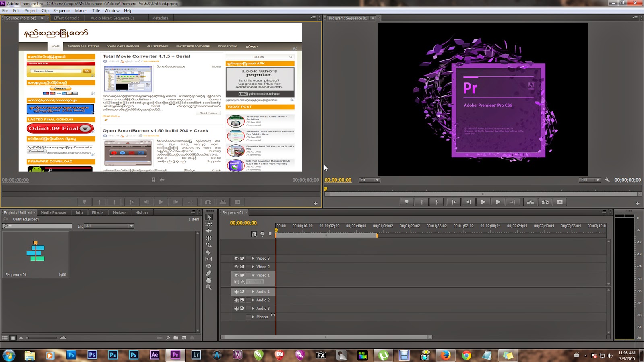Viewport: 644px width, 362px height.
Task: Hide Video 1 track output
Action: (x=236, y=276)
